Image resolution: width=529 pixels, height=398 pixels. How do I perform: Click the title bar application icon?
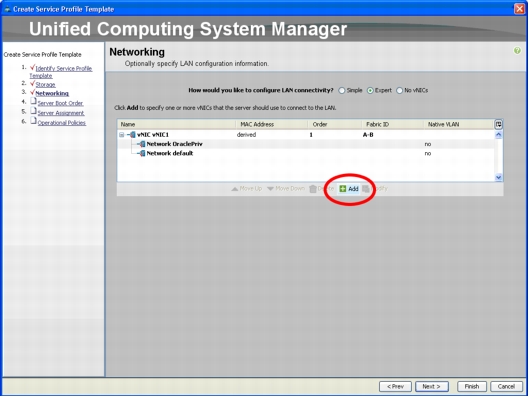[x=7, y=9]
